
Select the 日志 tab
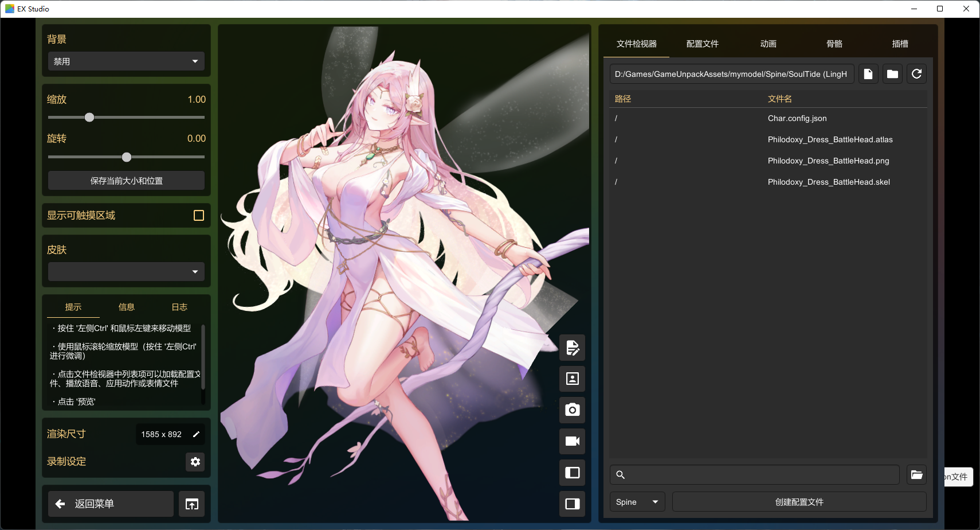click(180, 307)
